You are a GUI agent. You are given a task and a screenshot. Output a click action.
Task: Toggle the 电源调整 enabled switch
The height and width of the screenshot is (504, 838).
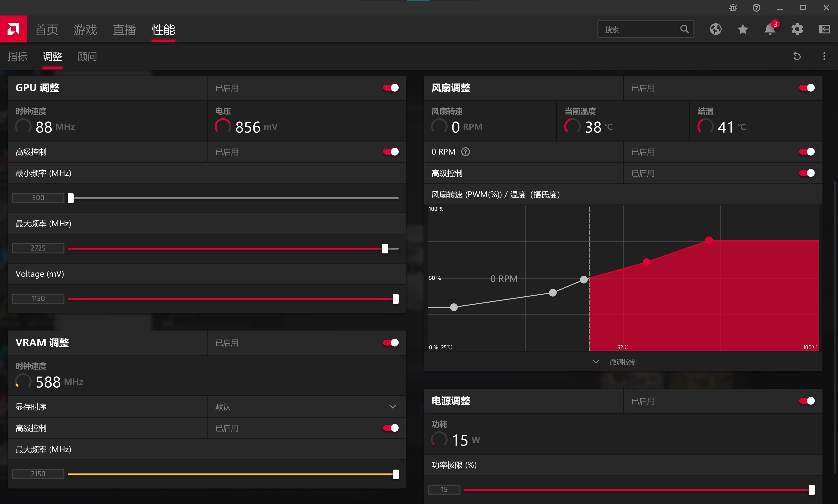(807, 401)
